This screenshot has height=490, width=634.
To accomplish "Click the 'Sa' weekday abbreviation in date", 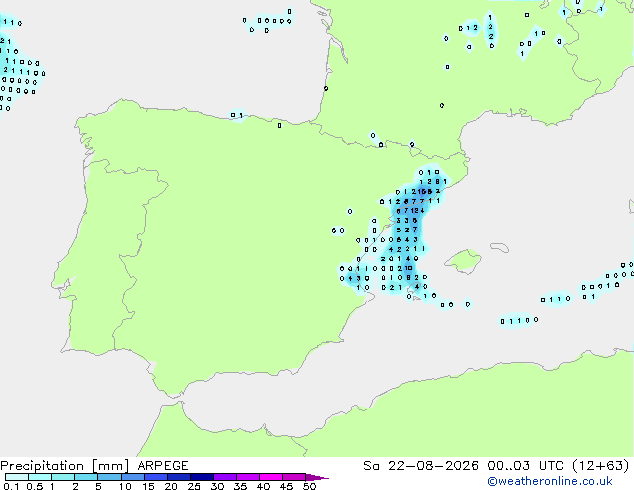I will click(x=371, y=466).
